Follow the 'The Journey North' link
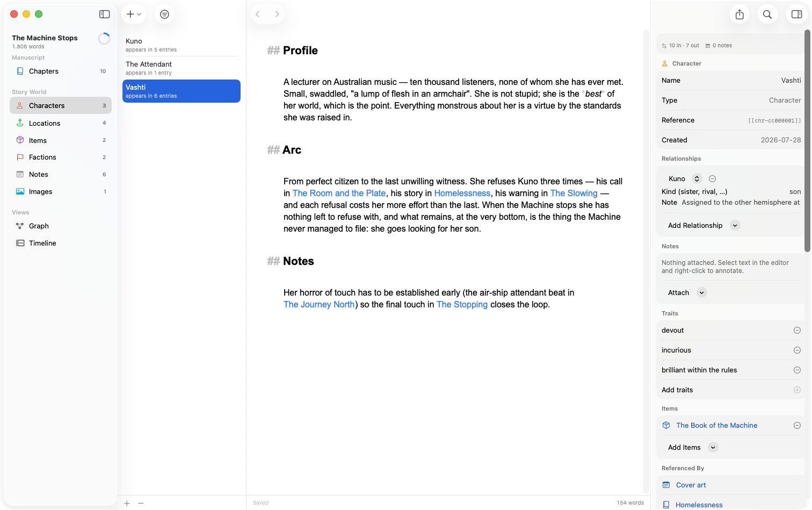 click(319, 305)
